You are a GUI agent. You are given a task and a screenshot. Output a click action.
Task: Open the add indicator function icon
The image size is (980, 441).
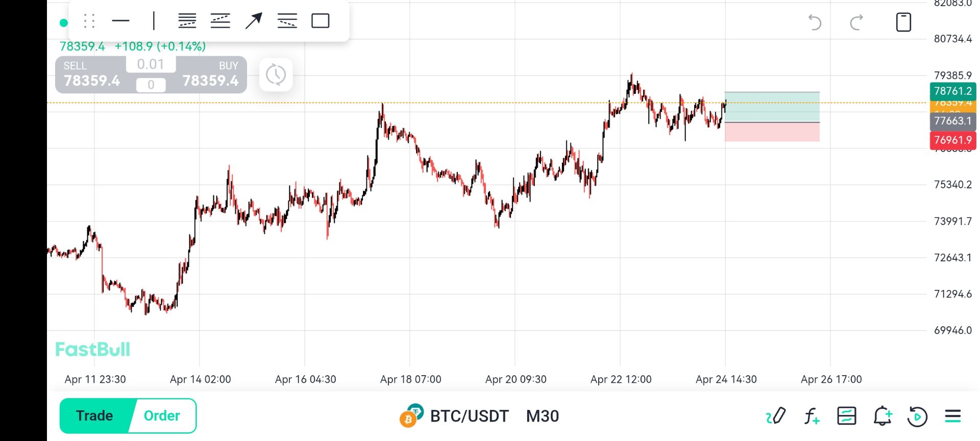pos(812,416)
